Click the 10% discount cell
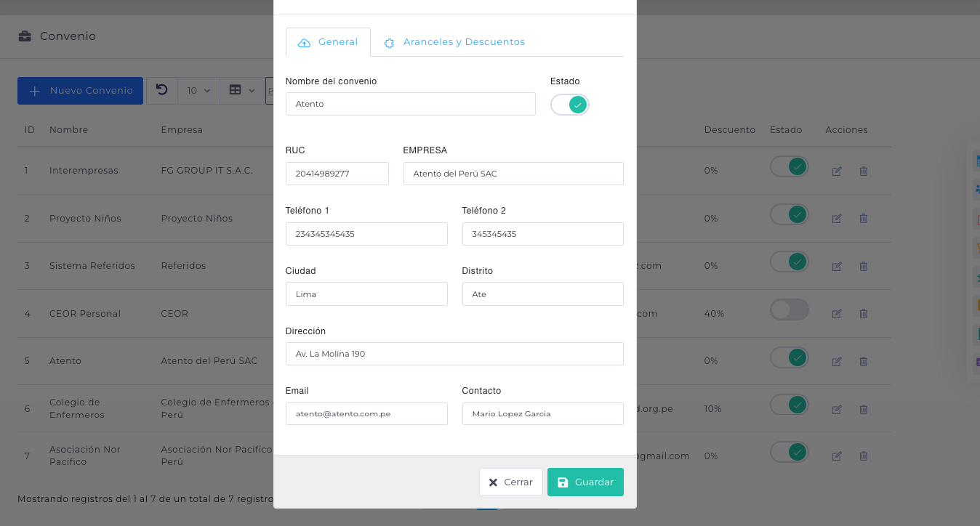 [x=712, y=409]
